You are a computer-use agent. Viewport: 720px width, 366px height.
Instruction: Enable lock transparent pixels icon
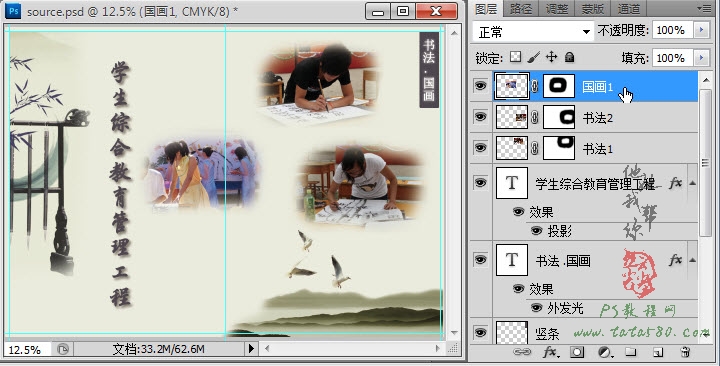click(x=516, y=57)
